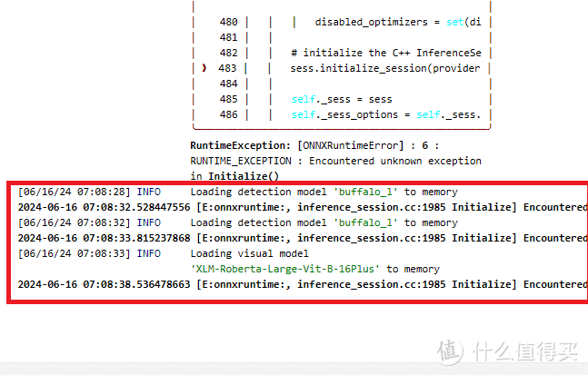
Task: Click 'Initialize]' on the 07:08:38.536478663 line
Action: click(484, 284)
